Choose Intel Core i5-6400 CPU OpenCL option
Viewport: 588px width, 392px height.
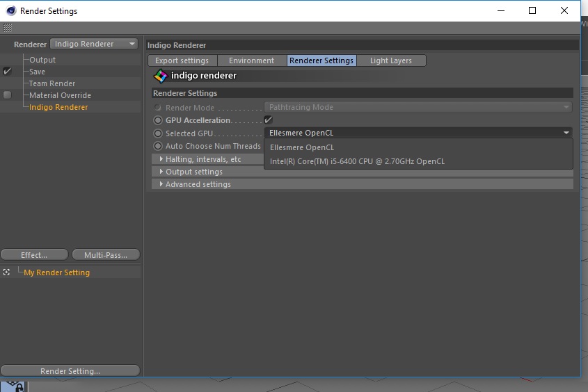point(357,161)
